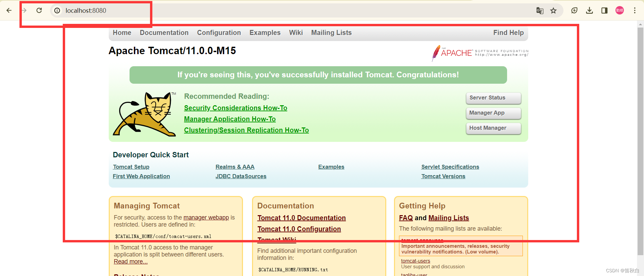Open the Servlet Specifications link
This screenshot has height=276, width=644.
click(x=450, y=167)
